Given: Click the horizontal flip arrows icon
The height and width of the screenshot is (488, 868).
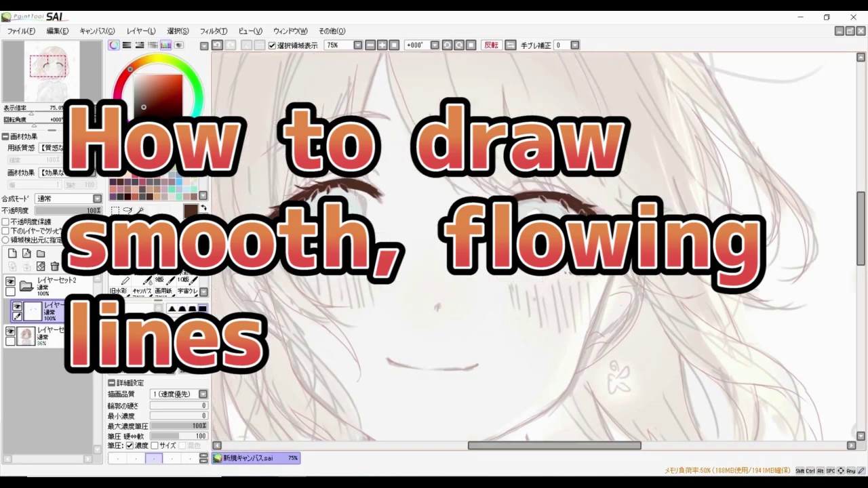Looking at the screenshot, I should tap(511, 45).
